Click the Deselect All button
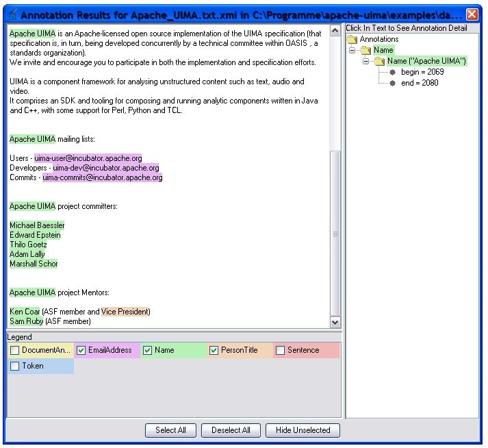The height and width of the screenshot is (448, 488). click(x=231, y=430)
